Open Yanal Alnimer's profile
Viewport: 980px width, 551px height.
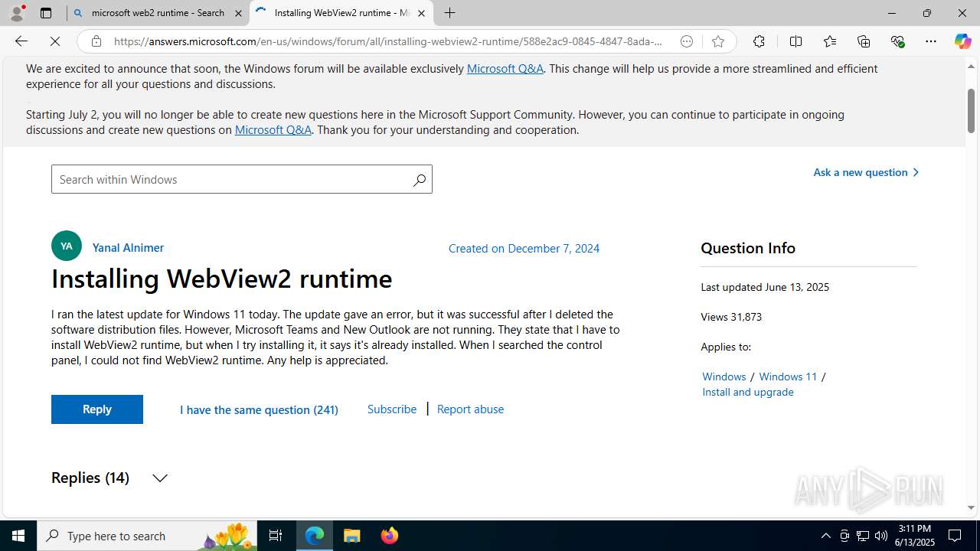click(128, 247)
